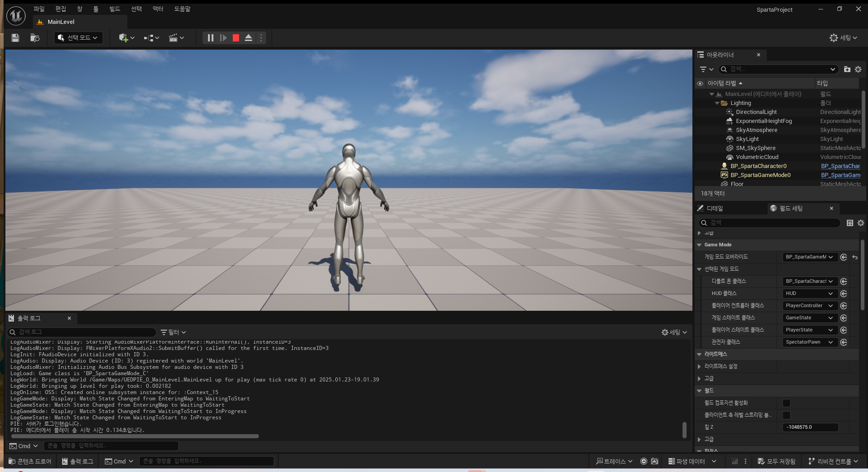Open the outliner's gear settings icon
Image resolution: width=868 pixels, height=472 pixels.
(x=858, y=69)
